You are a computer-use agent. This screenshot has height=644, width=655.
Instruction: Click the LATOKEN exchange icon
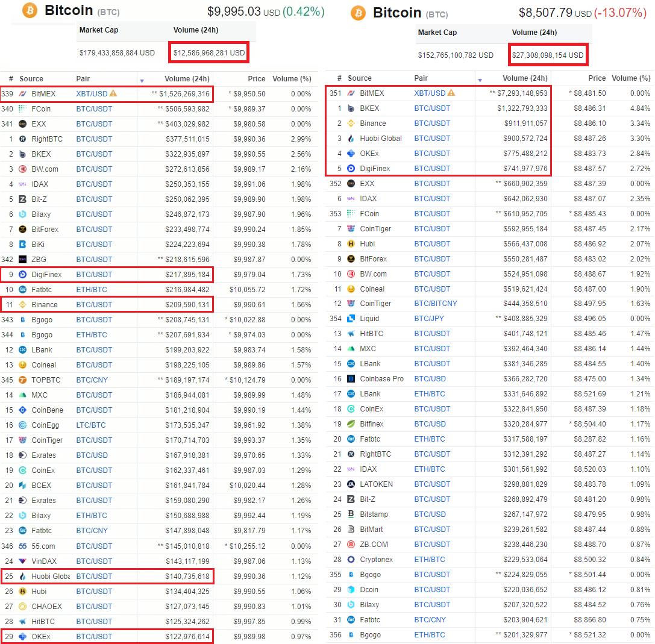click(351, 484)
